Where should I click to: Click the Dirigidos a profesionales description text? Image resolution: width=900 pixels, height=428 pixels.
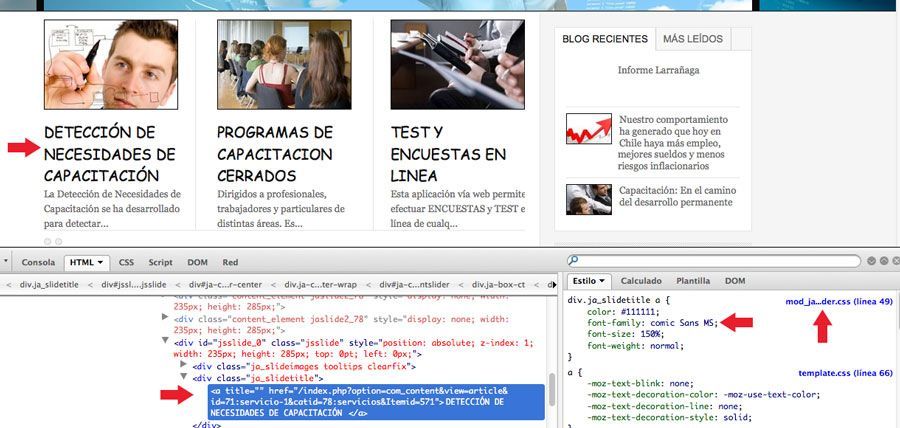pos(281,209)
